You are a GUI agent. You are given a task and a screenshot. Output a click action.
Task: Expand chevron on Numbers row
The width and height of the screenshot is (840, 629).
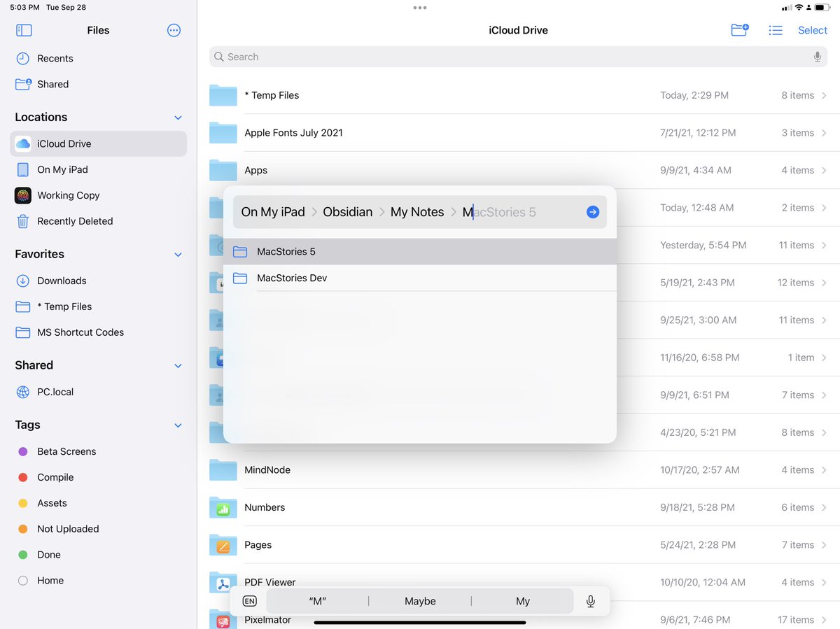[x=824, y=507]
